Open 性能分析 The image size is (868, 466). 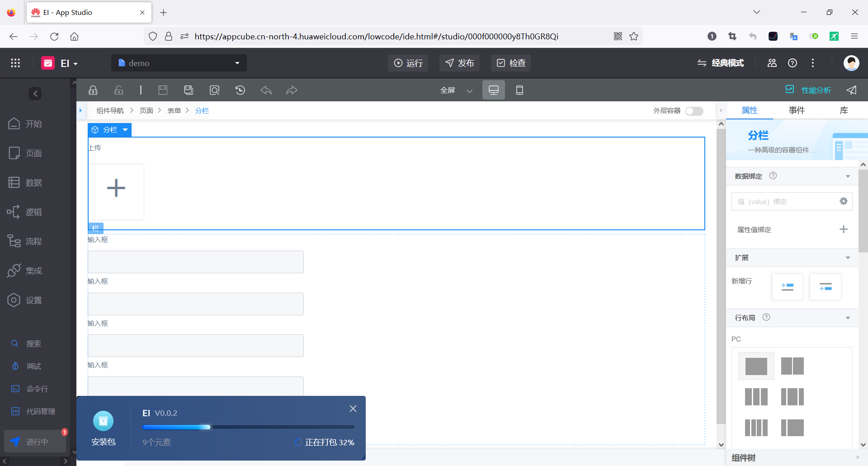808,90
